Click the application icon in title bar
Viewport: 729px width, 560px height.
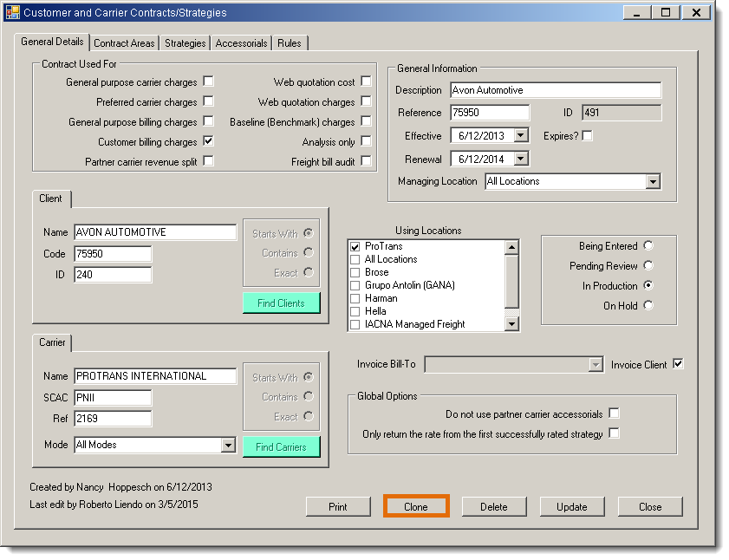tap(12, 13)
